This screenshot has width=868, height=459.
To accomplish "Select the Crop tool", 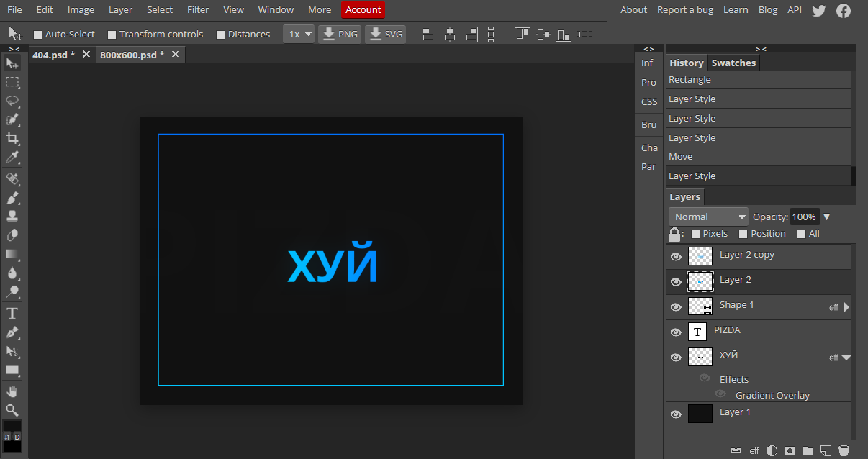I will click(12, 138).
